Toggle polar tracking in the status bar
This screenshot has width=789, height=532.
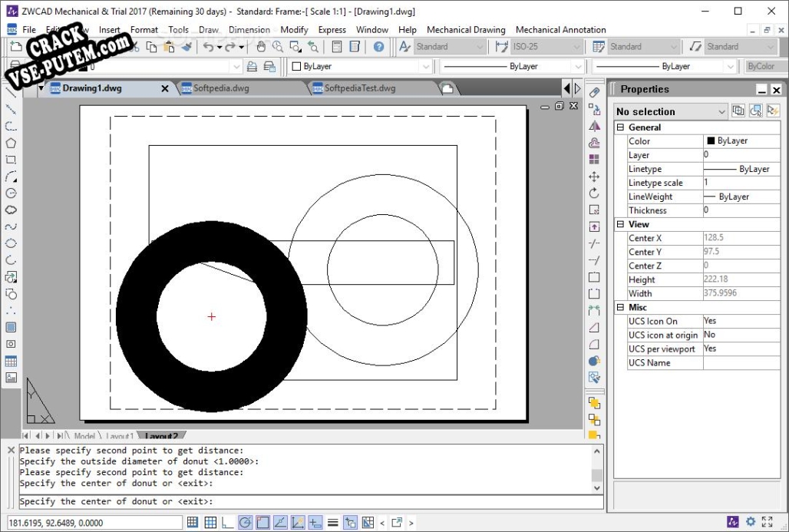pos(245,523)
